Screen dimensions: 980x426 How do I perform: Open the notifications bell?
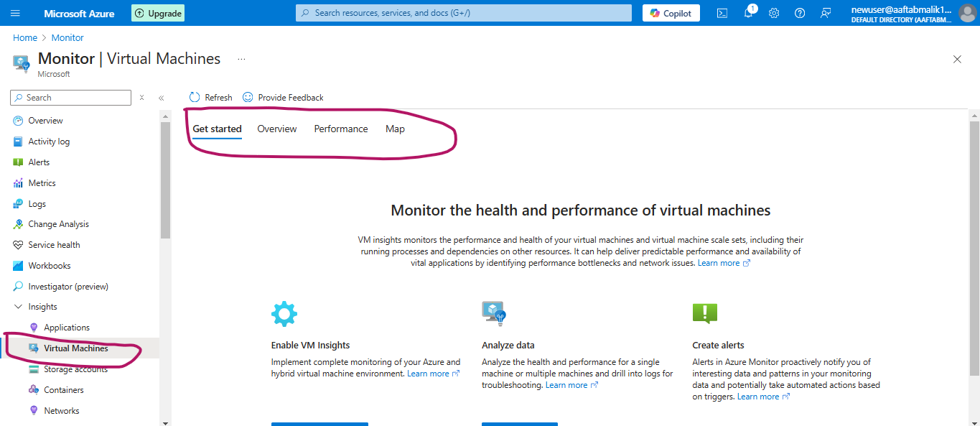coord(748,13)
